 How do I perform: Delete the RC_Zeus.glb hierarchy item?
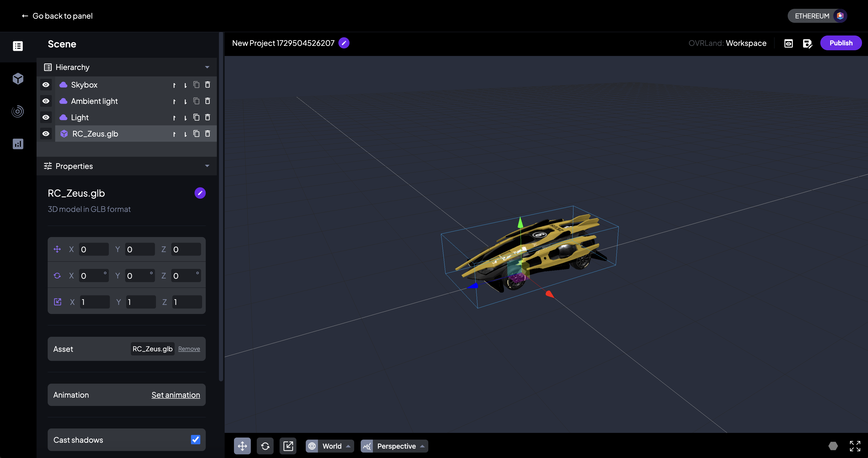(208, 134)
